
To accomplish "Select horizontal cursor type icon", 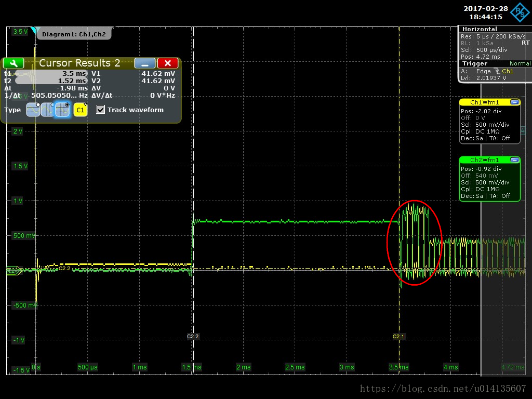I will (x=33, y=110).
